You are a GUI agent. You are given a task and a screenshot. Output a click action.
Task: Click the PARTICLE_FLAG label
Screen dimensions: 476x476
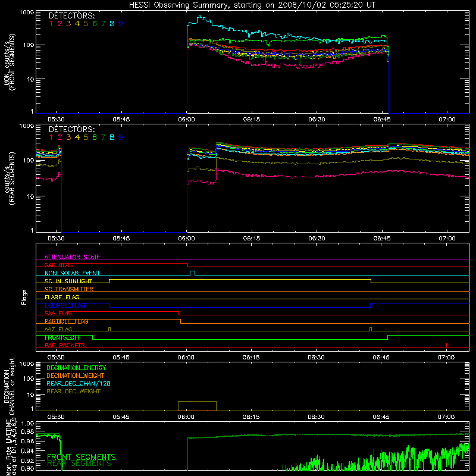coord(67,321)
